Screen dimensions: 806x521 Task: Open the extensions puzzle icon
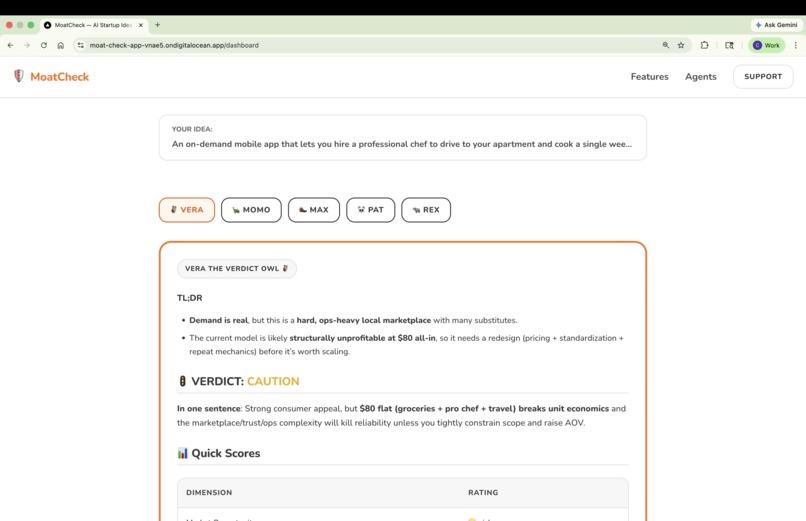point(704,45)
